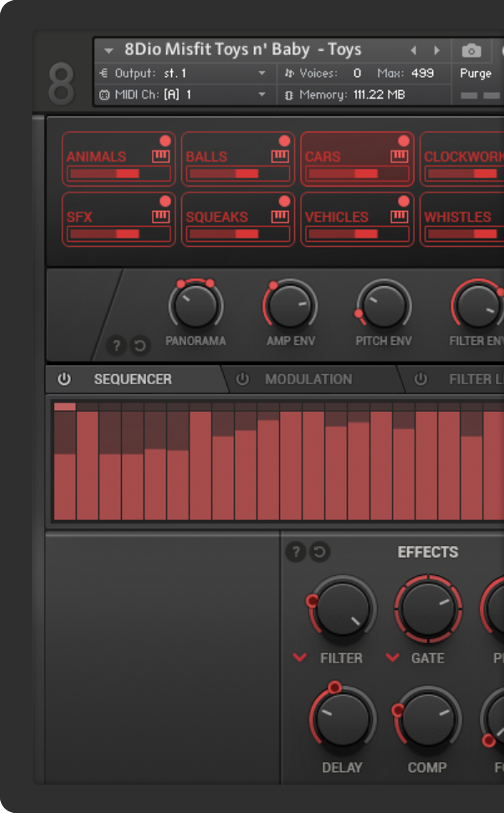
Task: Open the MIDI Ch dropdown
Action: pos(262,95)
